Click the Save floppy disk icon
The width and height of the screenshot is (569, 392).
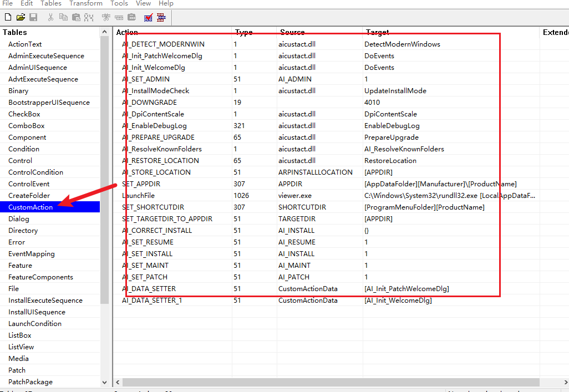pyautogui.click(x=33, y=18)
